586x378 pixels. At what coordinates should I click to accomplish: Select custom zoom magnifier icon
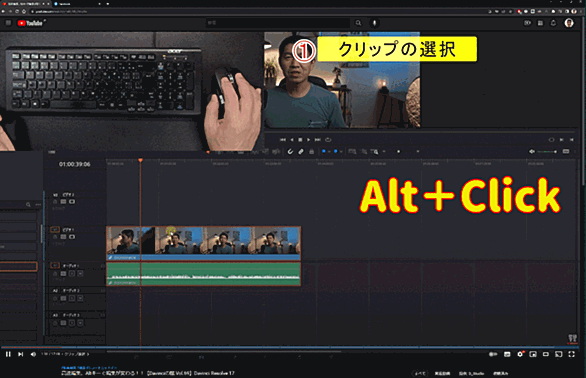[x=374, y=151]
